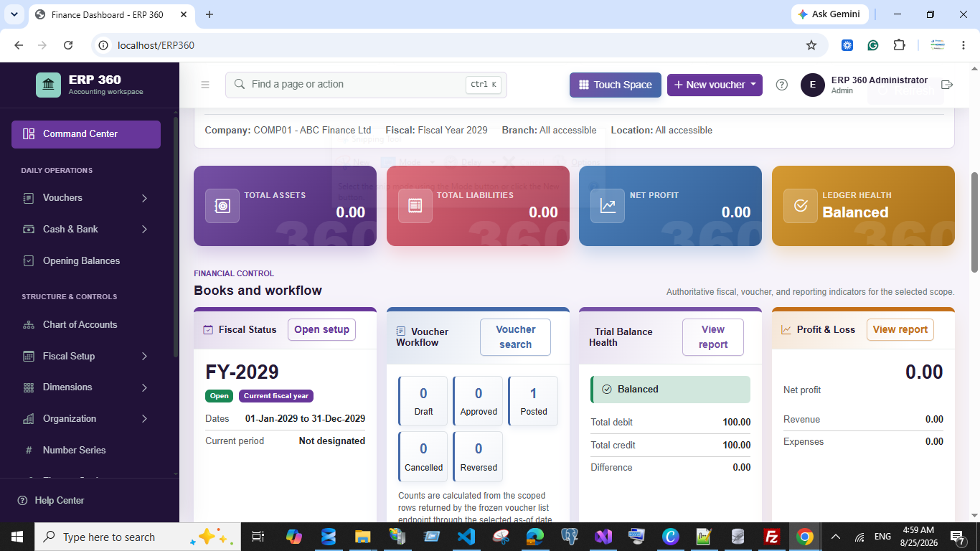Open FileZilla from the taskbar
The image size is (980, 551).
tap(772, 537)
